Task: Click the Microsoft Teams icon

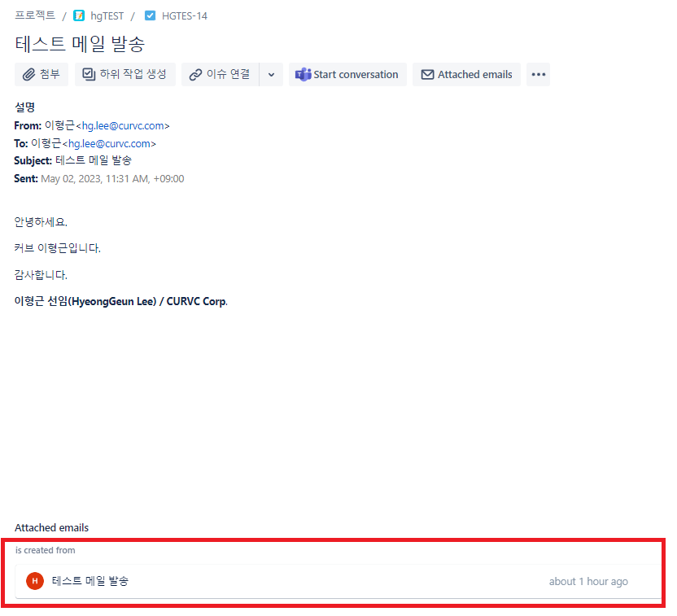Action: click(303, 75)
